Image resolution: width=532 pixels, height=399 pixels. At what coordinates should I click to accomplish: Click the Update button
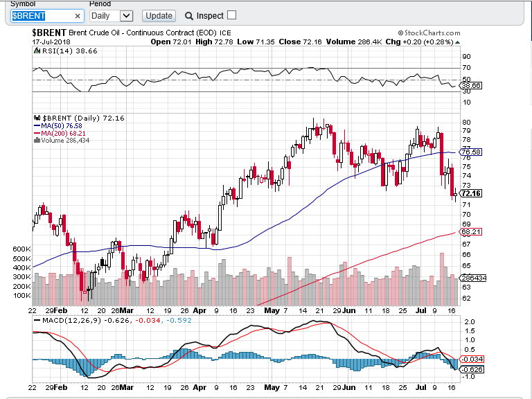(x=159, y=16)
